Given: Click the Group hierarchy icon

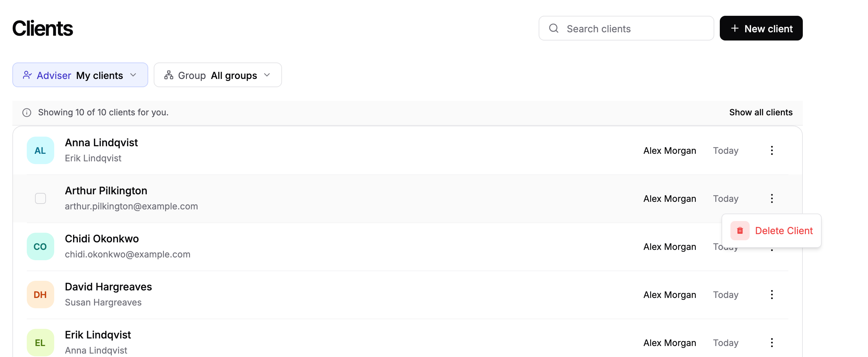Looking at the screenshot, I should pos(168,75).
